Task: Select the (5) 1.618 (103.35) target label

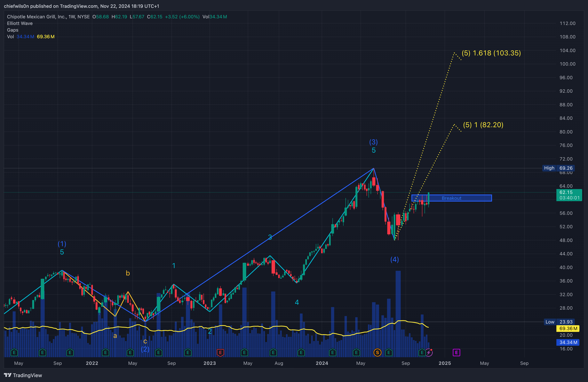Action: click(491, 53)
